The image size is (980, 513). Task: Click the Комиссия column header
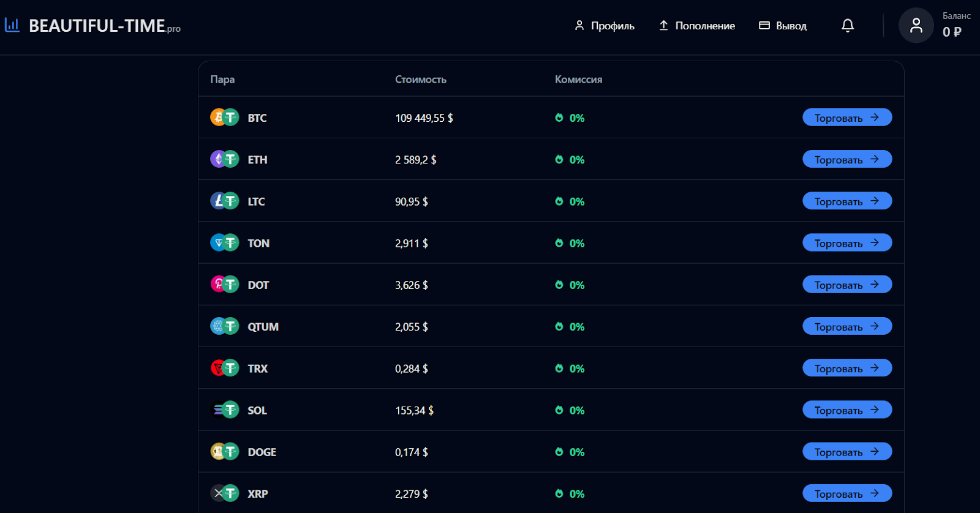[x=579, y=80]
